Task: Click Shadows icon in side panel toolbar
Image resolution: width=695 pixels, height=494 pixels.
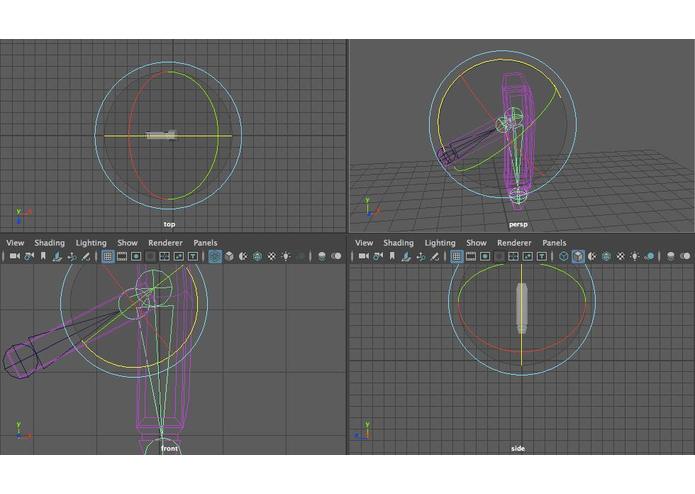Action: (x=649, y=256)
